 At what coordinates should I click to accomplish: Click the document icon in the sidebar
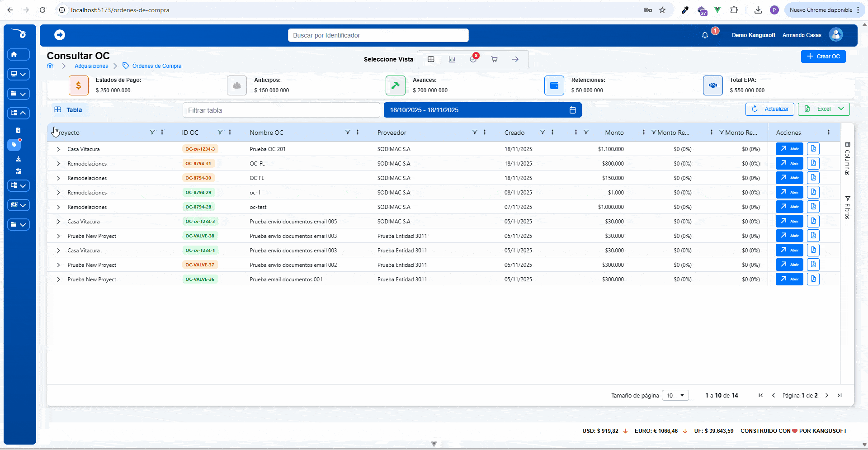click(19, 130)
